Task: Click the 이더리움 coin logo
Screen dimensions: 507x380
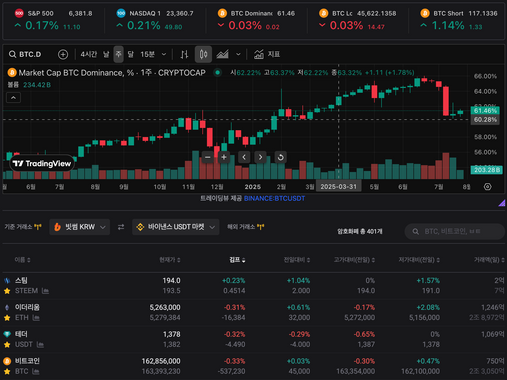Action: [7, 307]
